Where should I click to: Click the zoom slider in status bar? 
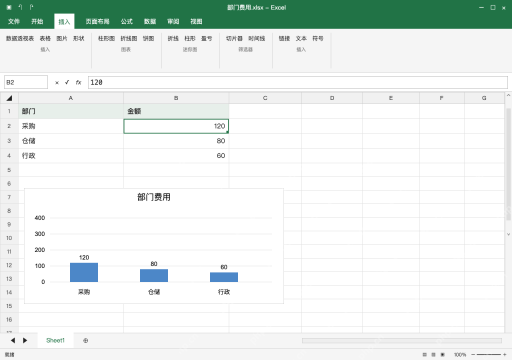tap(488, 355)
